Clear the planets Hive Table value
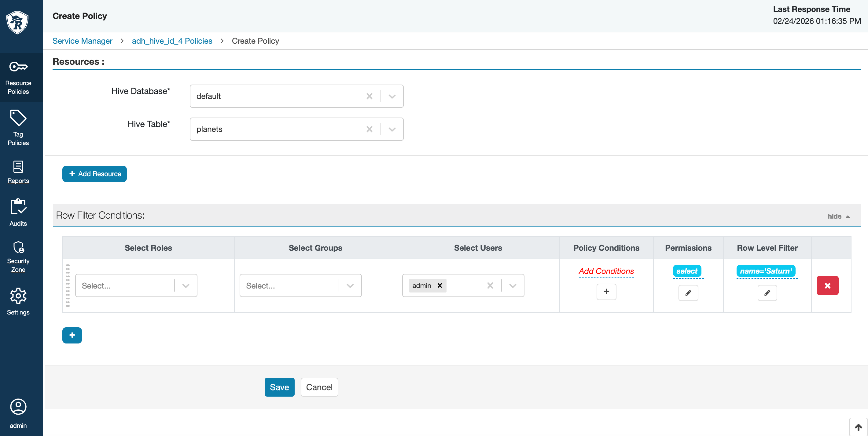This screenshot has height=436, width=868. point(369,129)
